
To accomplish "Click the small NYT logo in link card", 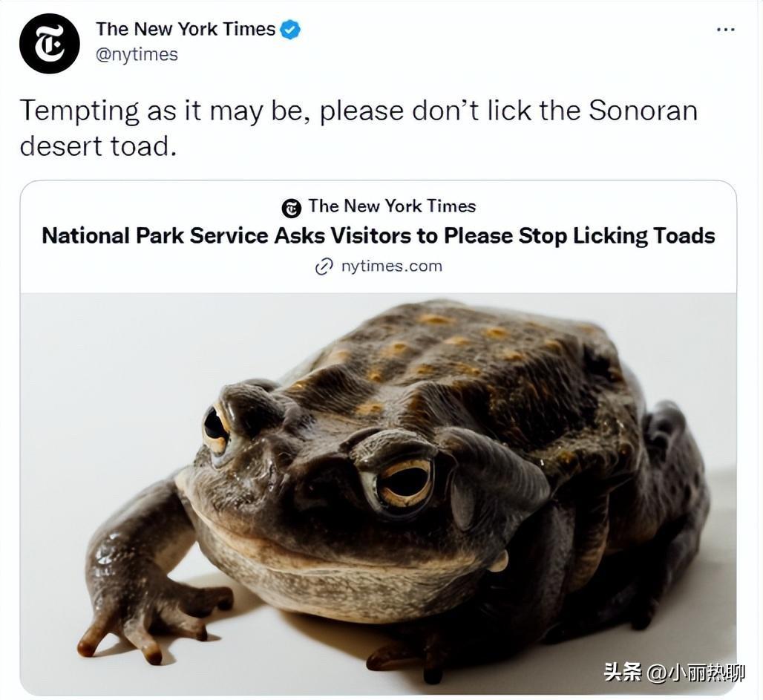I will 292,208.
